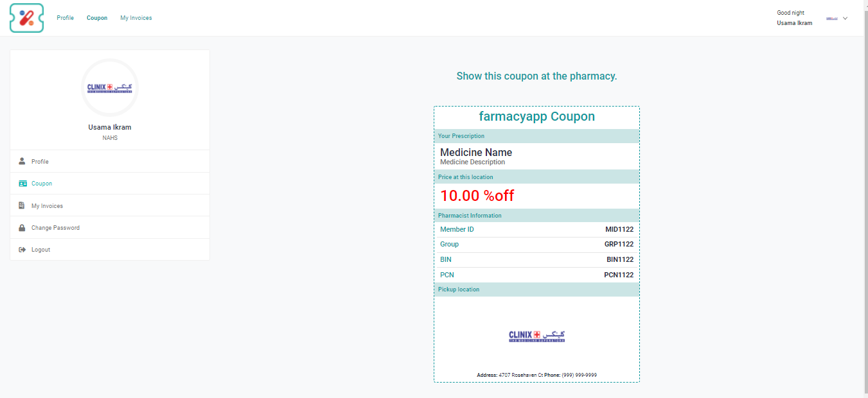Click the Logout arrow icon
The image size is (868, 398).
[x=22, y=250]
